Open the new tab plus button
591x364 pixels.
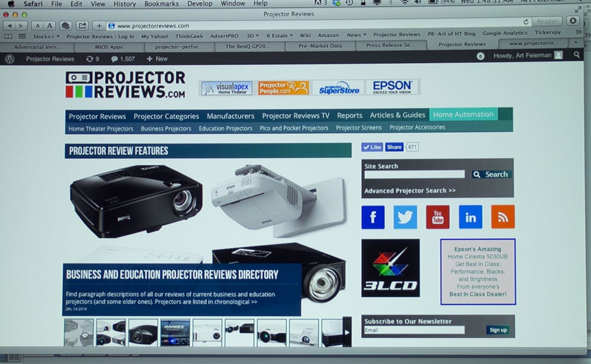pyautogui.click(x=576, y=43)
